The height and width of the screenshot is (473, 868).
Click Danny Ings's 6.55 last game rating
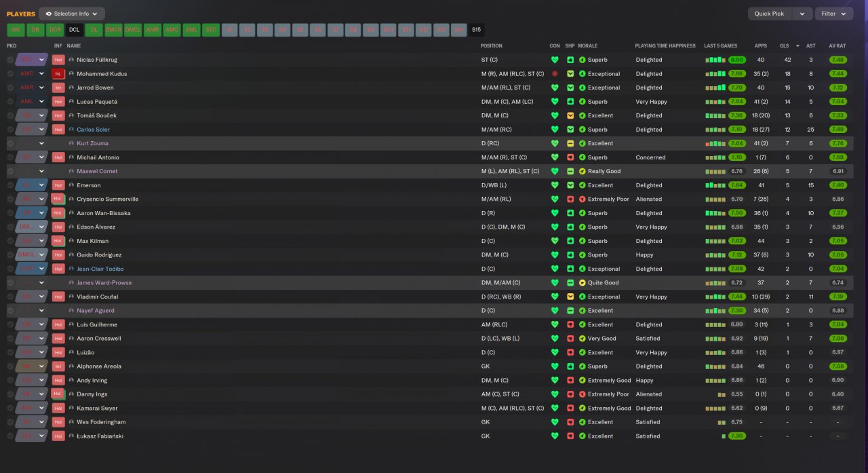[737, 394]
